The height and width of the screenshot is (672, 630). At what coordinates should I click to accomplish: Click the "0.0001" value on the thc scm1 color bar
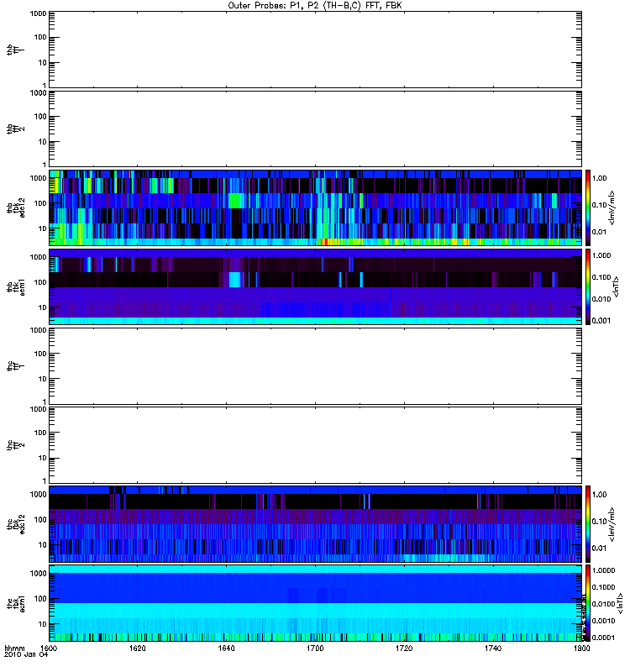point(603,638)
